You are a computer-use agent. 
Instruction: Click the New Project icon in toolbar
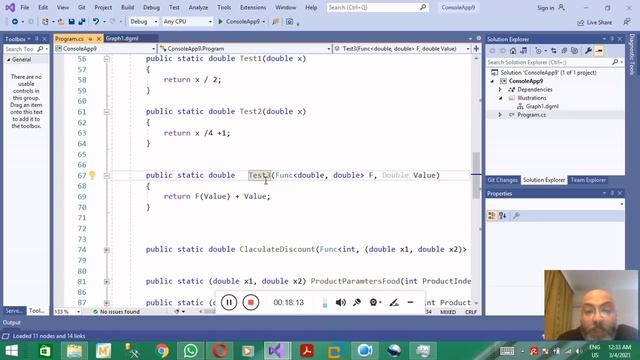click(x=45, y=22)
